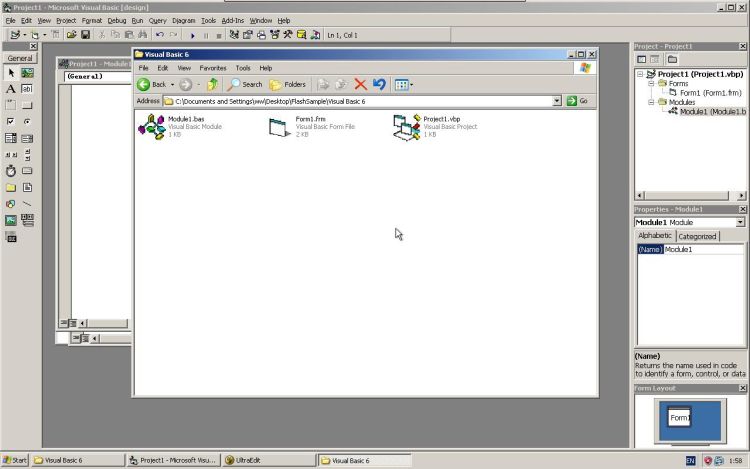Screen dimensions: 750x469
Task: Select the PictureBox control in the toolbox
Action: point(27,73)
